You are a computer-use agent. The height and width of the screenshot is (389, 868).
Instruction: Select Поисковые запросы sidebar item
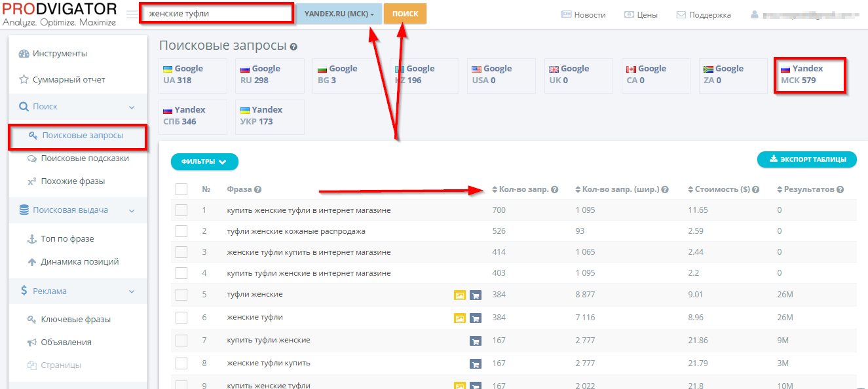pos(77,136)
